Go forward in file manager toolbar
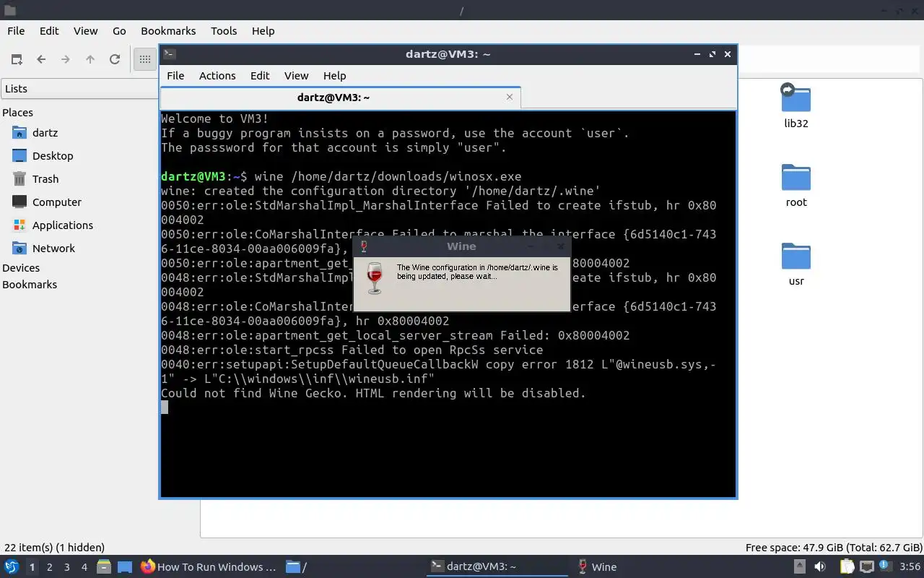Viewport: 924px width, 578px height. (66, 59)
